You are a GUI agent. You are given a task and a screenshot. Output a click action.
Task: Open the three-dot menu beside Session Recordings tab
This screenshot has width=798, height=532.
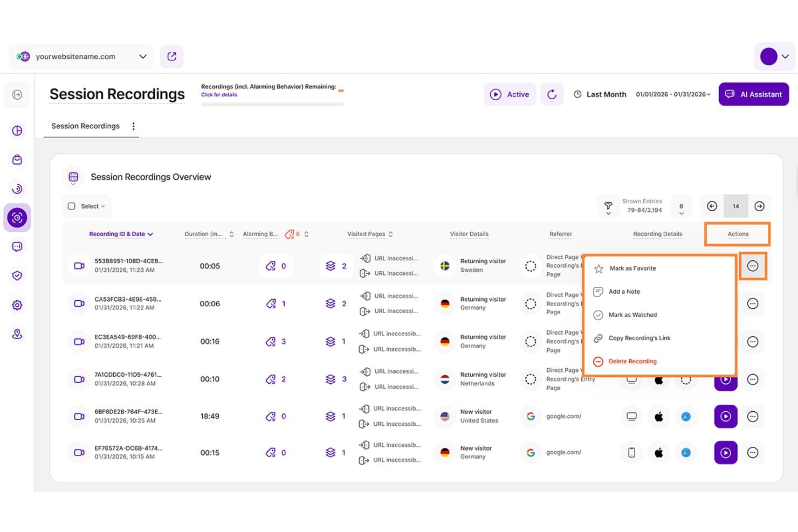[x=133, y=126]
